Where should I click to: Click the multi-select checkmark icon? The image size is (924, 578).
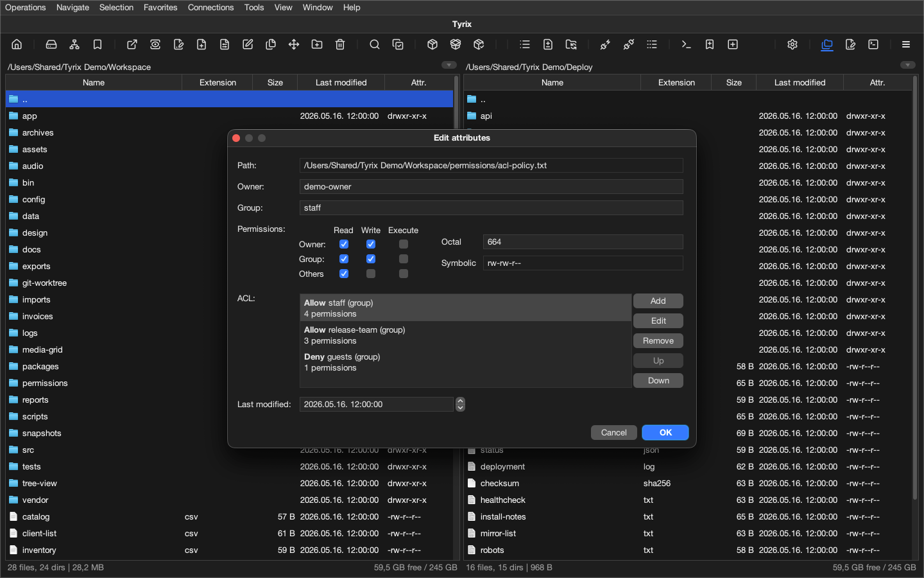(398, 44)
